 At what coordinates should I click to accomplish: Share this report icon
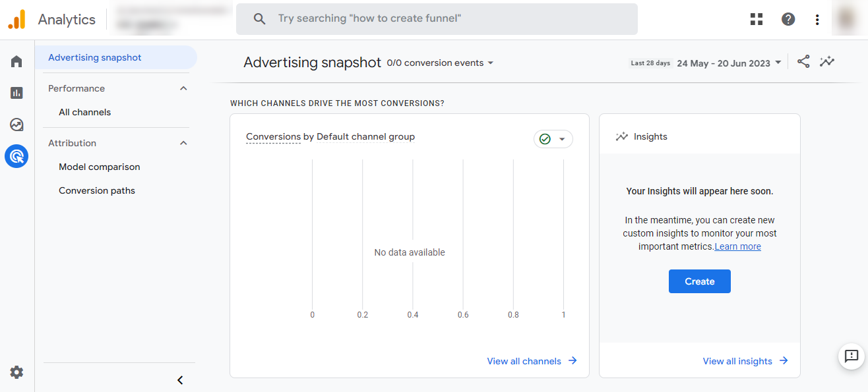point(803,62)
